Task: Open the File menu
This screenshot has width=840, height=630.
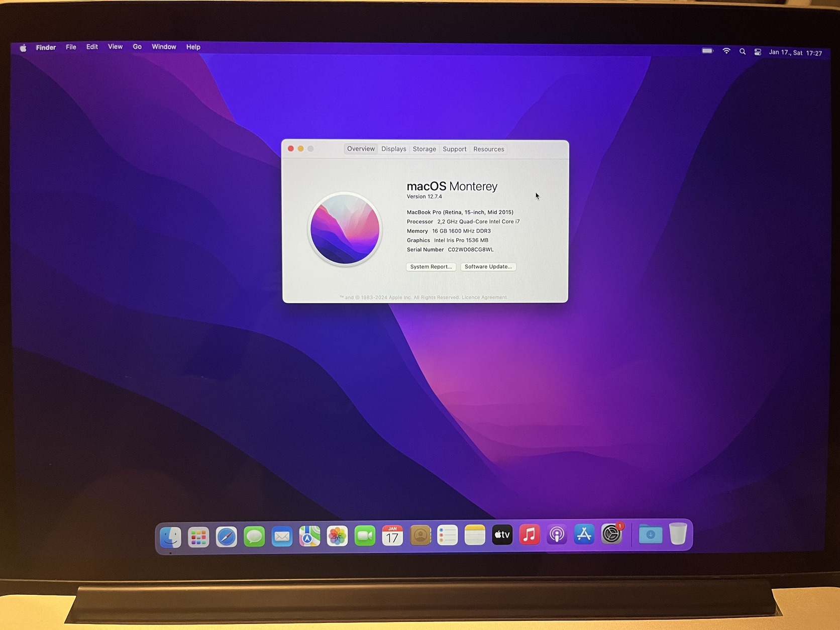Action: click(x=71, y=47)
